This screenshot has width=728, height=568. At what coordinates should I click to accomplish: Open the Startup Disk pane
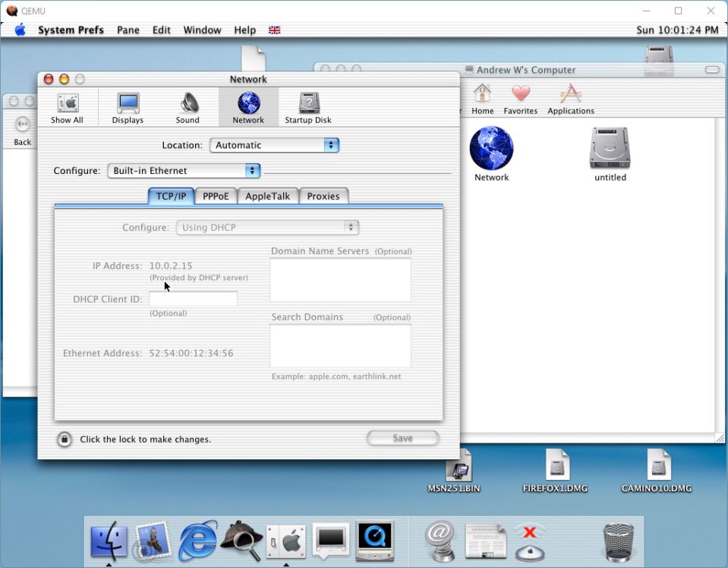[x=308, y=107]
